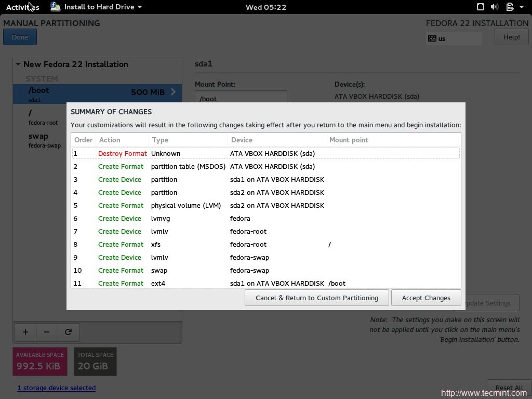Expand the /boot partition details arrow

click(173, 92)
